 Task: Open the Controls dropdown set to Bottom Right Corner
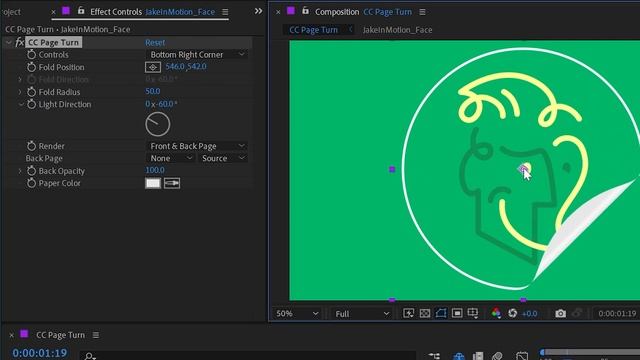[x=196, y=54]
